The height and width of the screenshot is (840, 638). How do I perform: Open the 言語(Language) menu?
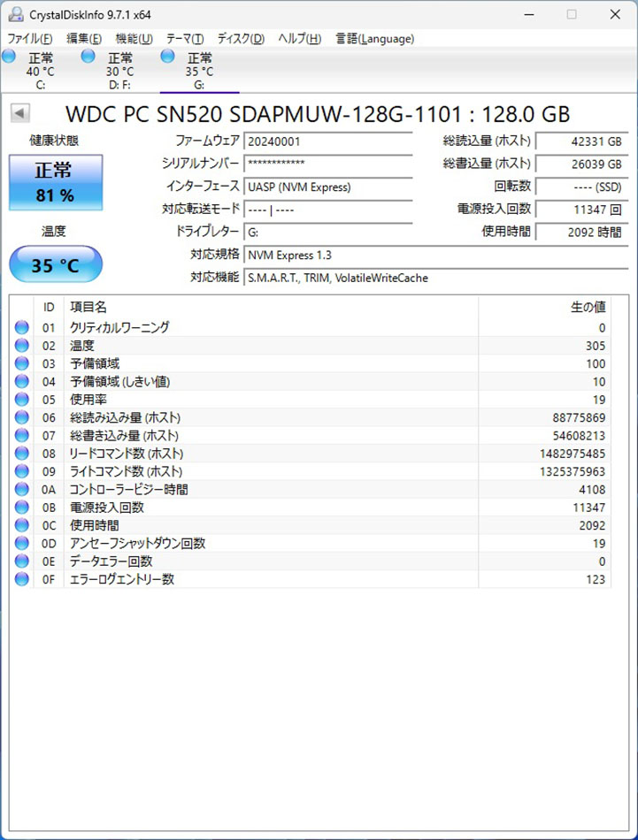pos(374,39)
